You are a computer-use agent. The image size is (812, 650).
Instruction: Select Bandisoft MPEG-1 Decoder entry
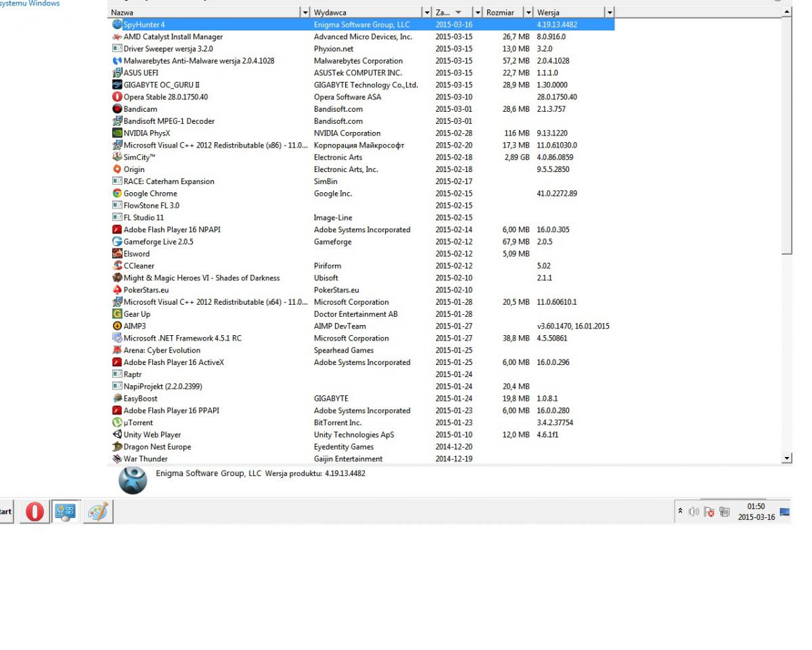[x=362, y=121]
